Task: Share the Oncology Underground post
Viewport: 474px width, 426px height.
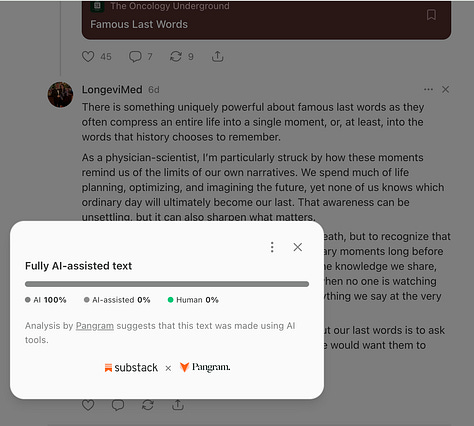Action: [x=217, y=57]
